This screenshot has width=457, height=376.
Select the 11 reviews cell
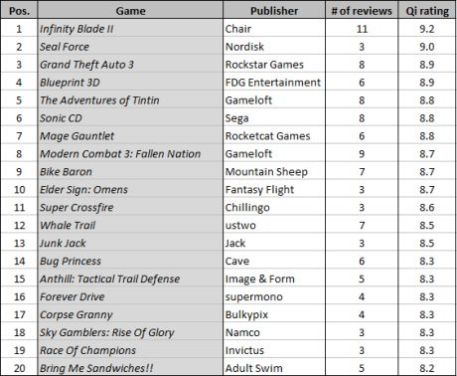pyautogui.click(x=362, y=28)
